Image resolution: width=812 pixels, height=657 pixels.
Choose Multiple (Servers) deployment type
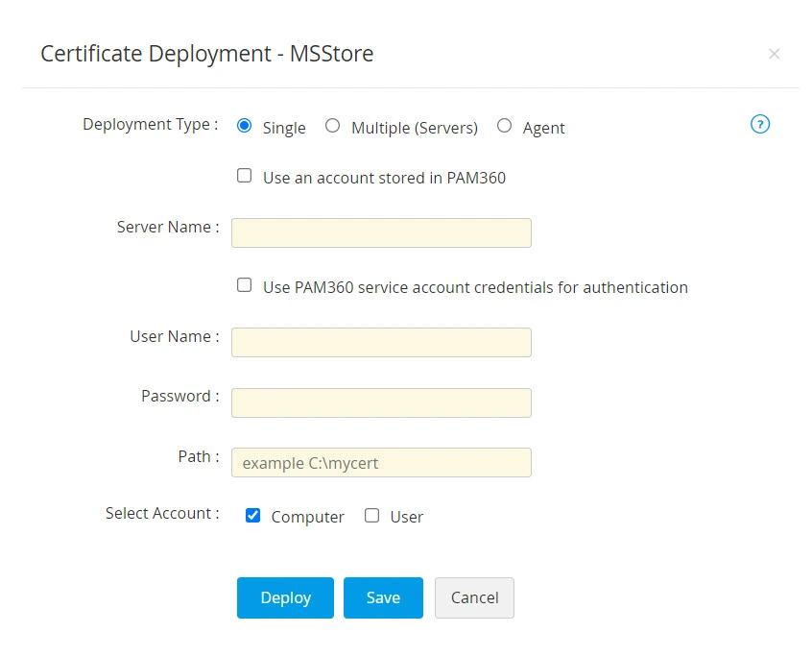332,126
